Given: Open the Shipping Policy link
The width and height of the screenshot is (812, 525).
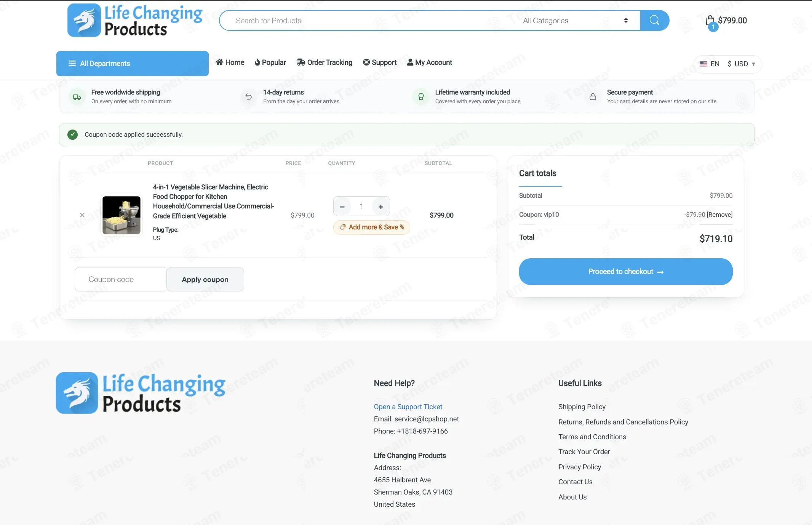Looking at the screenshot, I should [x=582, y=407].
